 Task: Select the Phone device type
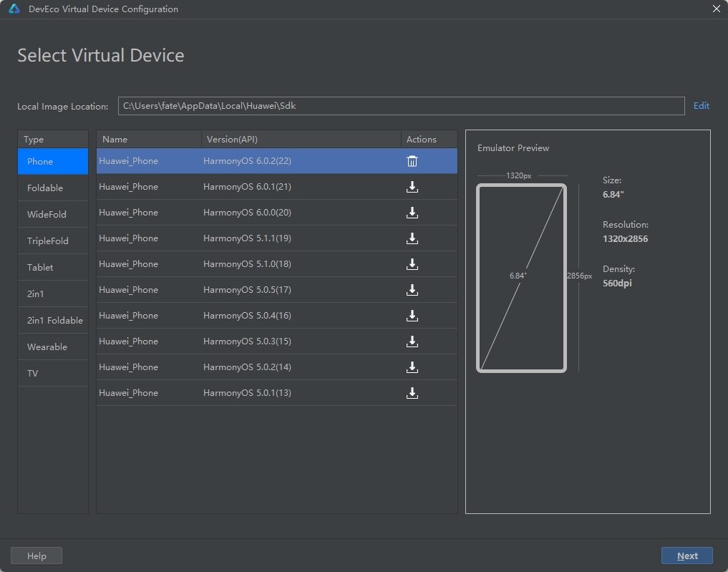53,162
